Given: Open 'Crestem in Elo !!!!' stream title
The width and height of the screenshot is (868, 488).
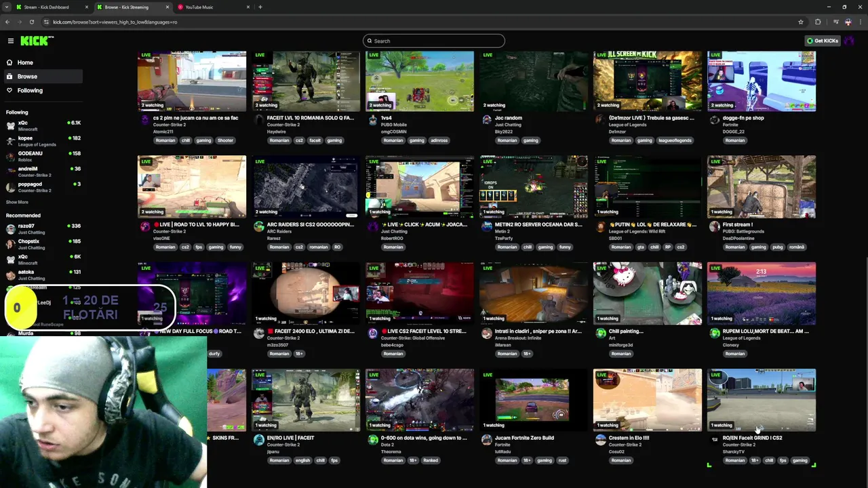Looking at the screenshot, I should pyautogui.click(x=629, y=438).
